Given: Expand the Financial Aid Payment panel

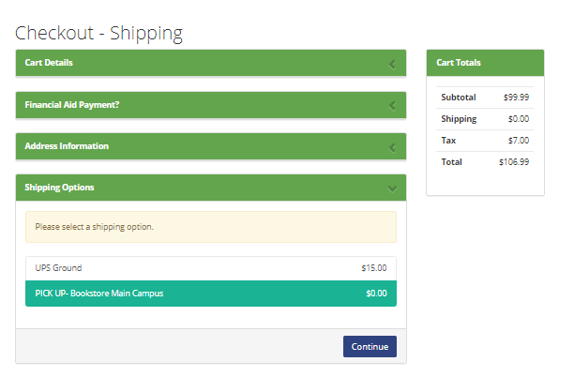Looking at the screenshot, I should click(211, 105).
